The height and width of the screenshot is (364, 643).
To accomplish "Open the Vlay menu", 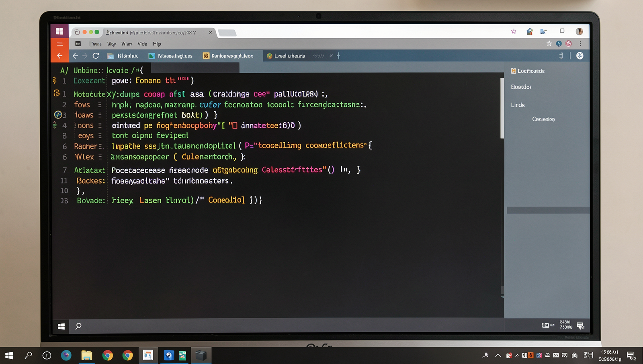I will (112, 44).
